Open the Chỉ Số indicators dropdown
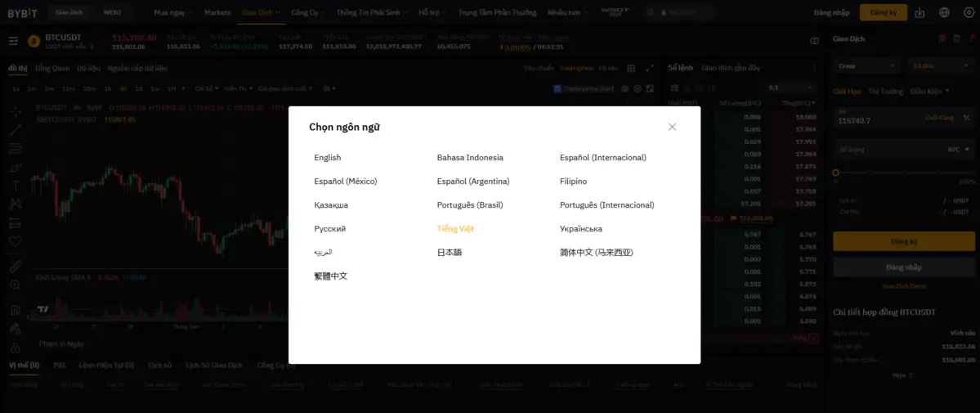The image size is (980, 413). [x=205, y=88]
